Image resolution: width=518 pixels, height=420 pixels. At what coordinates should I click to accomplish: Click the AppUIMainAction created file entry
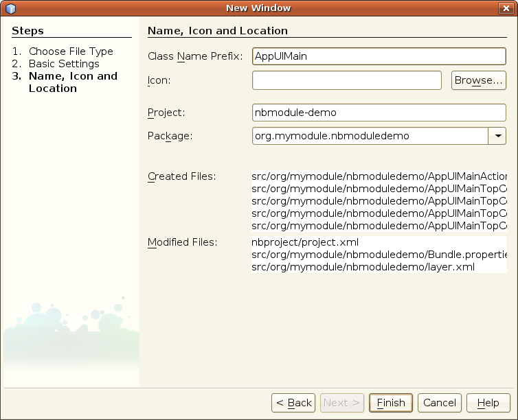(x=379, y=176)
